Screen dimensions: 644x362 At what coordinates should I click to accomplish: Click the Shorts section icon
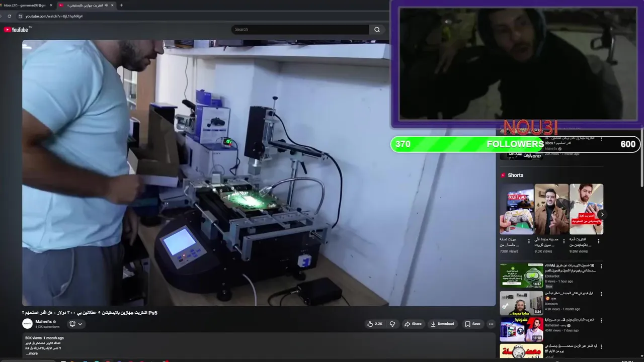(x=503, y=175)
